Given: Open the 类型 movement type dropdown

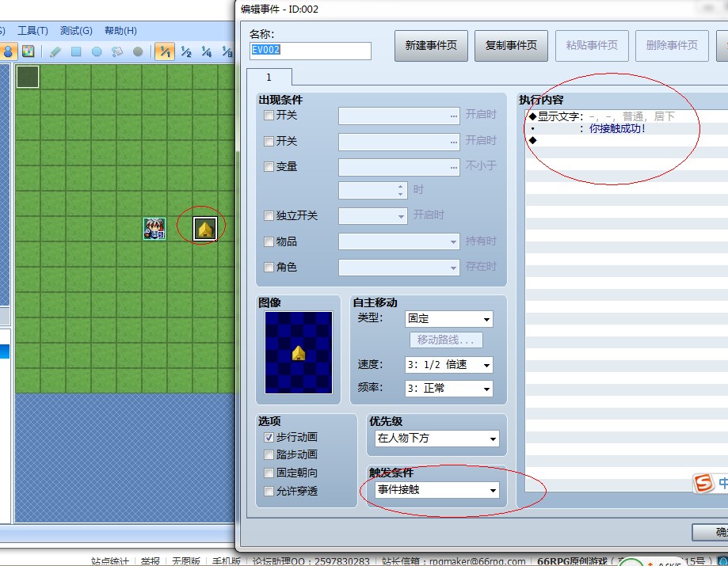Looking at the screenshot, I should (x=448, y=319).
